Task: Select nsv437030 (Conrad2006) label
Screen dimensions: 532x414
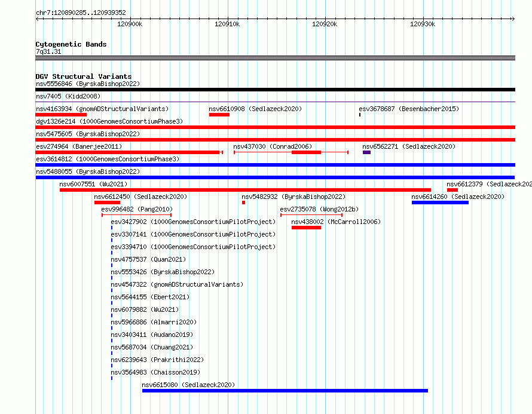Action: click(273, 146)
